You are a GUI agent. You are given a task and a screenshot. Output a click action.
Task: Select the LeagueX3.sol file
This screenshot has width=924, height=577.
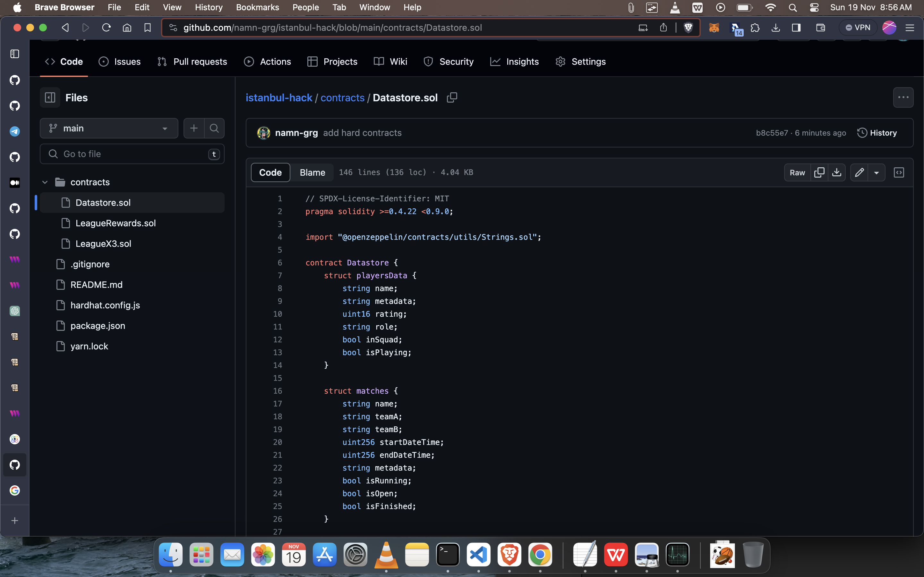point(103,243)
